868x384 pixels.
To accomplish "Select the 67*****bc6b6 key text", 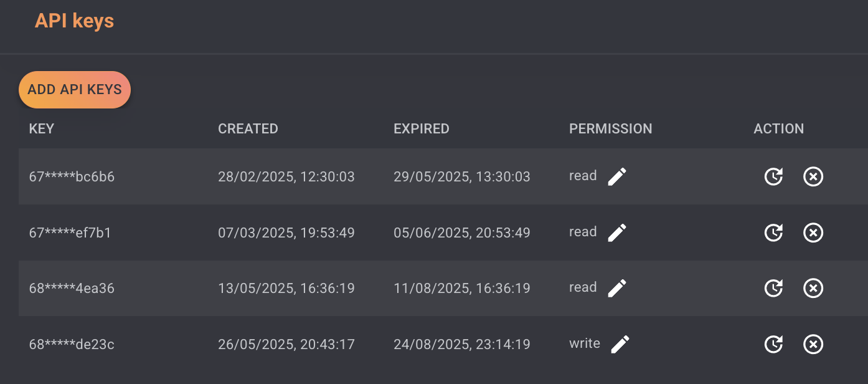I will point(72,177).
